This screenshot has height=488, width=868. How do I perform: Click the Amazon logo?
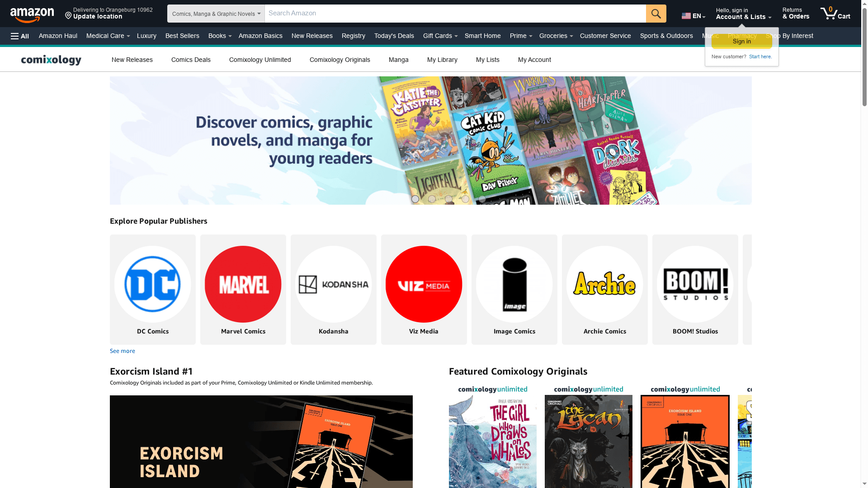(32, 14)
